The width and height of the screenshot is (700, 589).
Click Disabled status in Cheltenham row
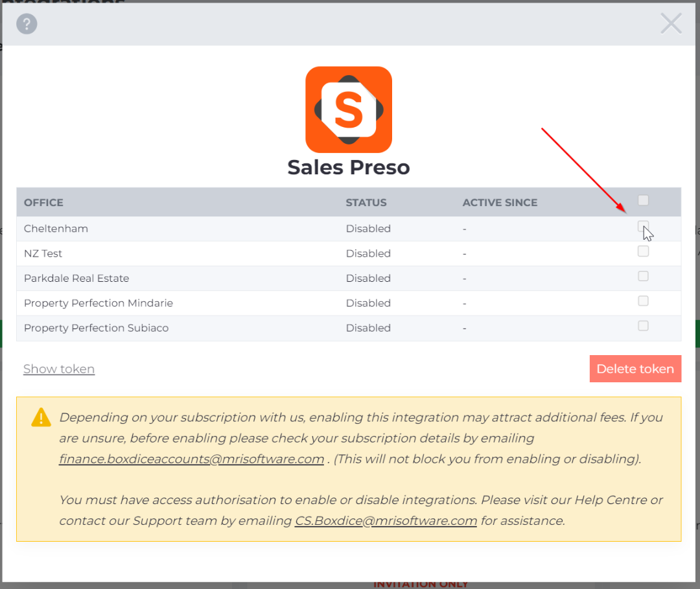click(368, 229)
